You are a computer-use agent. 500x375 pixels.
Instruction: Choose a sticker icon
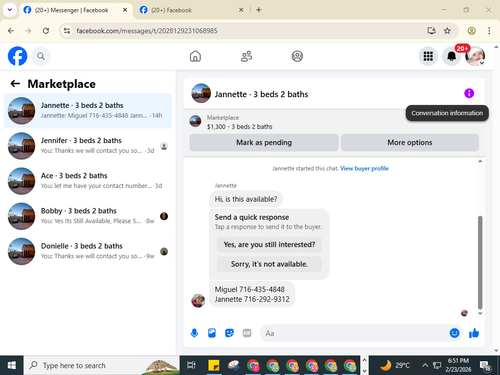229,333
